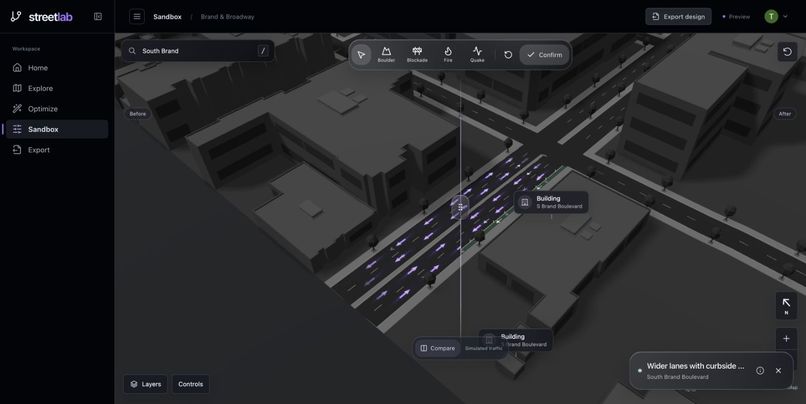Viewport: 806px width, 404px height.
Task: Open the Export section
Action: click(57, 150)
